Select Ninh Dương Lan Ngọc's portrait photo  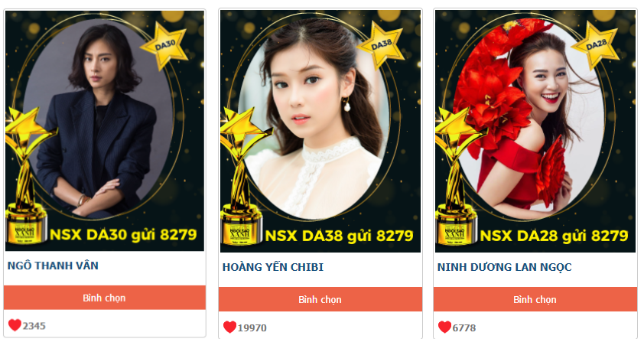coord(530,119)
